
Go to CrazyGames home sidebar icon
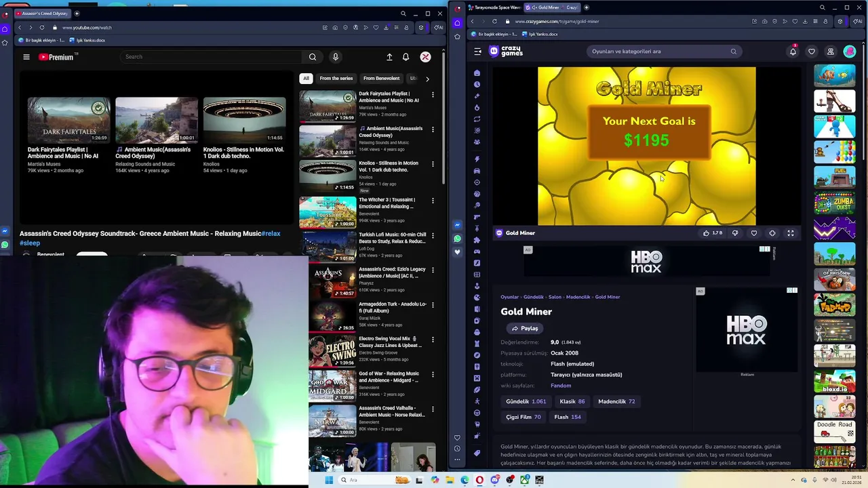477,73
